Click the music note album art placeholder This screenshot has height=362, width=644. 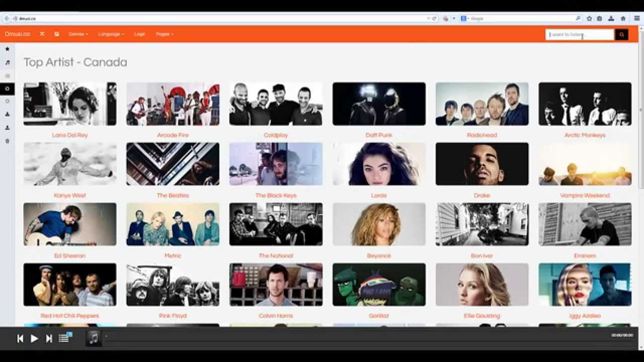(94, 338)
